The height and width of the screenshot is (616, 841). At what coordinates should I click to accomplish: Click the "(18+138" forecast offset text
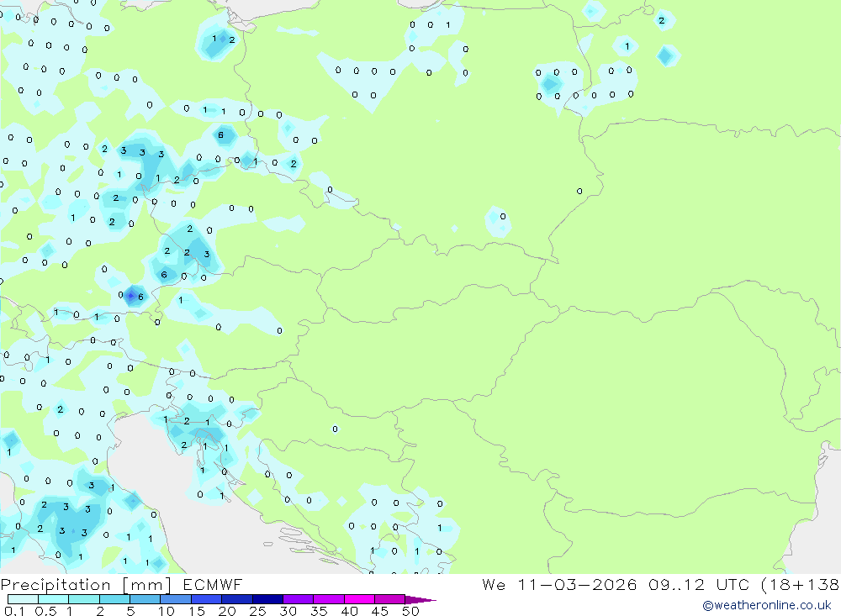click(801, 585)
